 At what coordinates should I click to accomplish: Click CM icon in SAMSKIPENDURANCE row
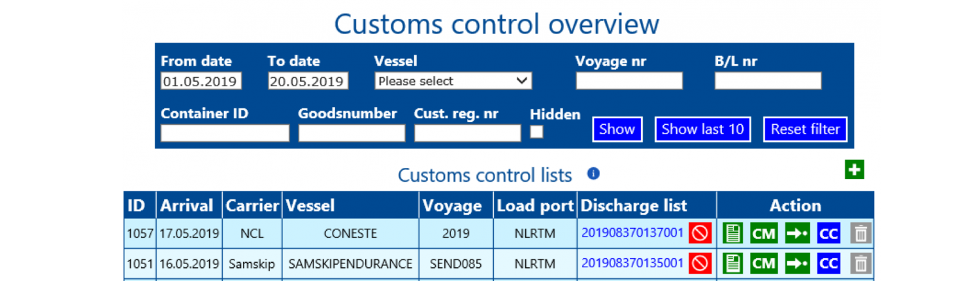(x=764, y=263)
